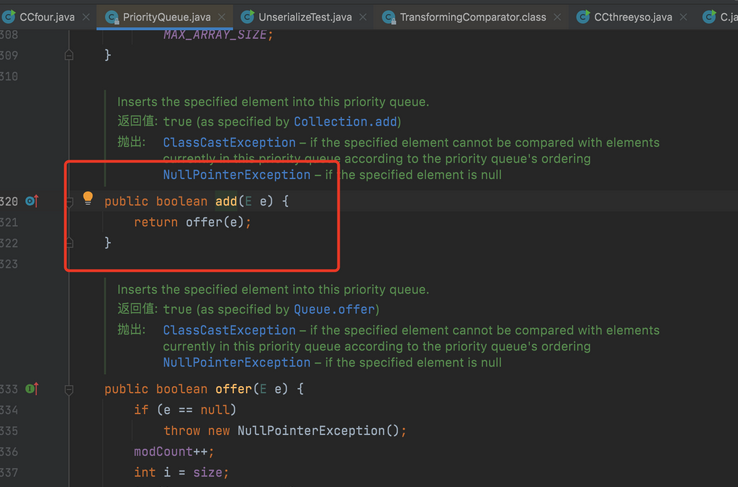738x487 pixels.
Task: Close the TransformingComparator.class tab
Action: coord(557,17)
